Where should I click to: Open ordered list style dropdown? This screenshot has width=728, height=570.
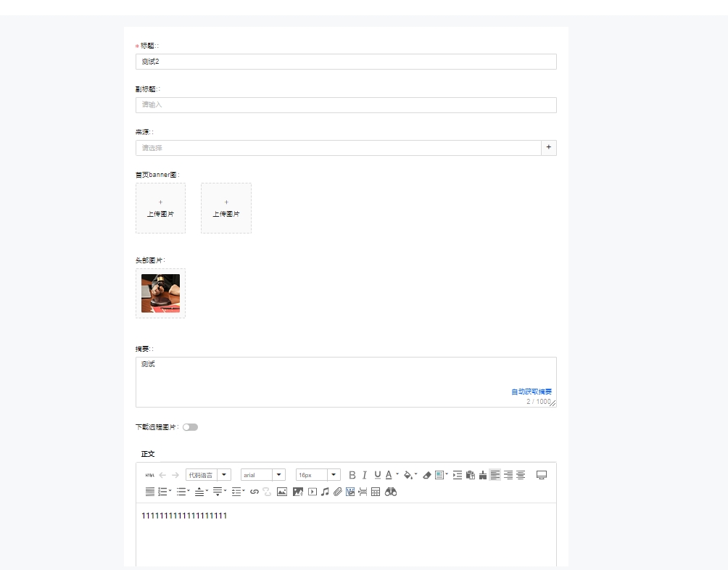click(x=170, y=491)
